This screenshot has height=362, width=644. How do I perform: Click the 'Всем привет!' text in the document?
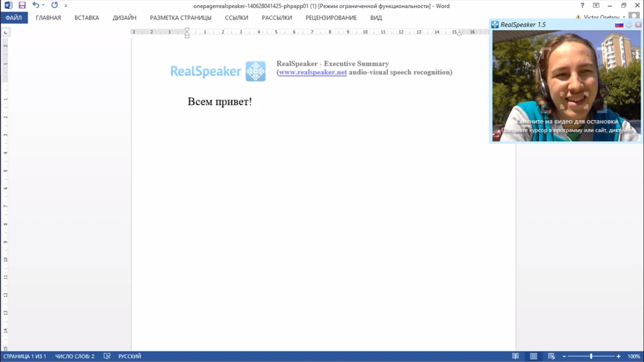pyautogui.click(x=220, y=101)
